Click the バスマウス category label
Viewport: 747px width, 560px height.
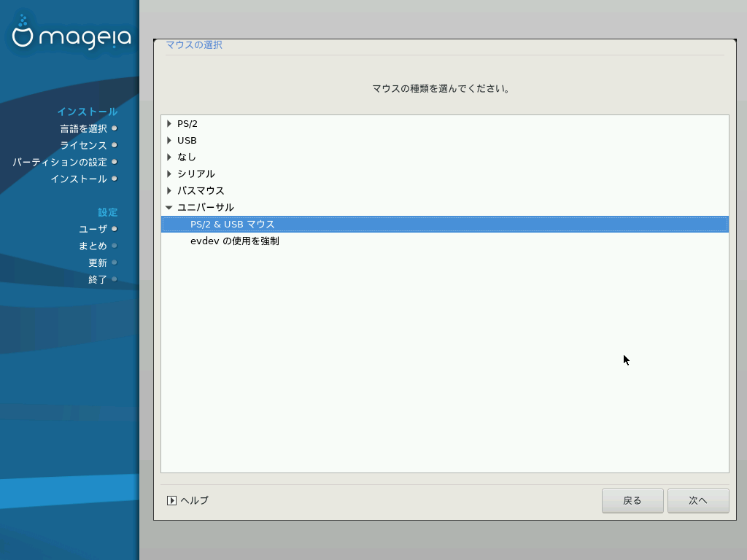pos(201,190)
